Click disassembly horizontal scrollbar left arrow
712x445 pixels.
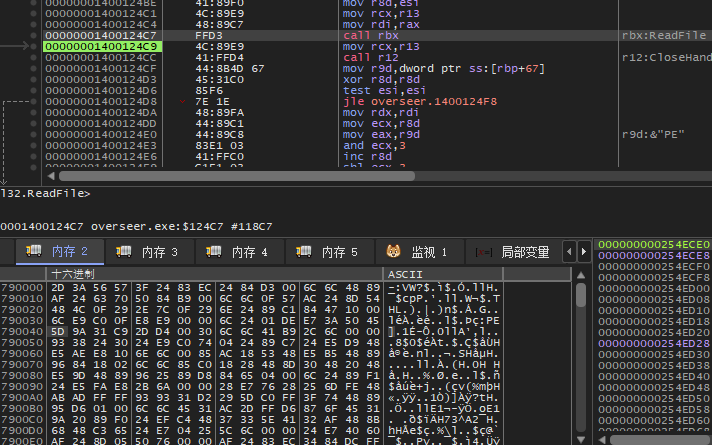(x=50, y=176)
